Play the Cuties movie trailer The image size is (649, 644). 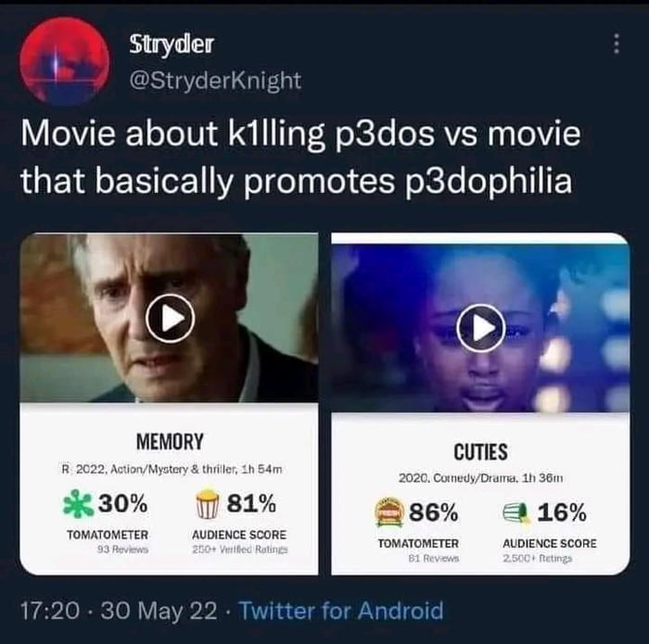[480, 328]
